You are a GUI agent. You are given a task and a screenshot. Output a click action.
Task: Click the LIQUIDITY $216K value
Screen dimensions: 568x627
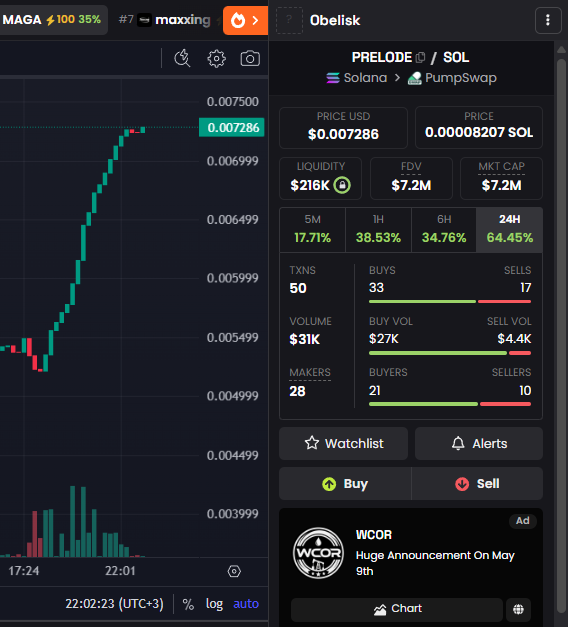tap(310, 185)
